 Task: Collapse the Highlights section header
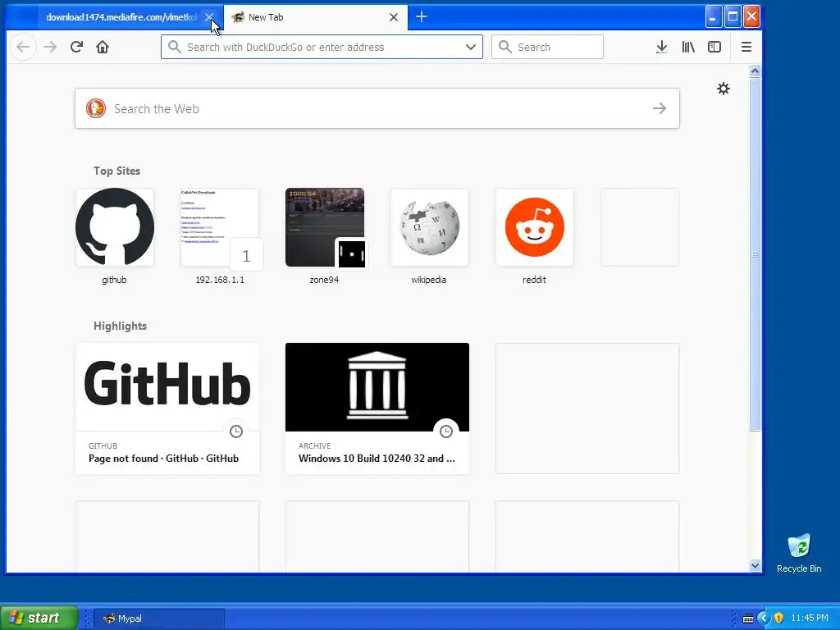pyautogui.click(x=120, y=326)
